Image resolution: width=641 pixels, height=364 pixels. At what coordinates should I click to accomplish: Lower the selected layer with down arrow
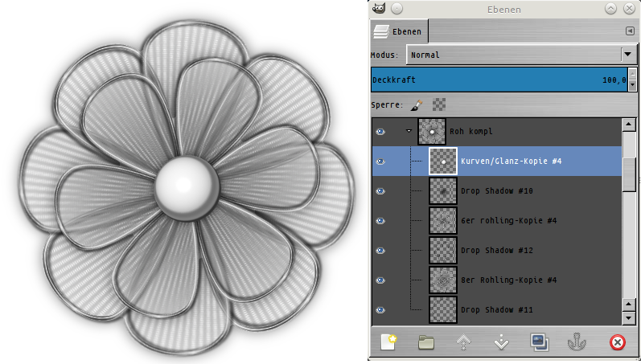[x=502, y=342]
